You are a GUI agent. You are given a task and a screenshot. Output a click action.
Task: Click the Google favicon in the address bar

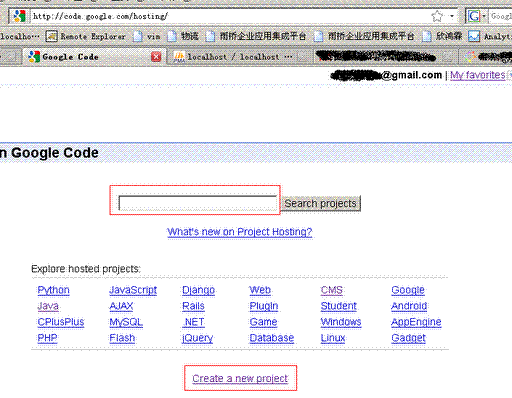click(x=19, y=16)
